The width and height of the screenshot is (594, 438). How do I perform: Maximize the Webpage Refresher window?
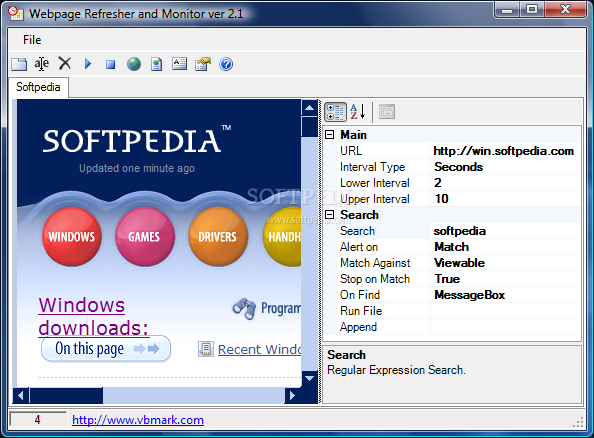click(533, 9)
